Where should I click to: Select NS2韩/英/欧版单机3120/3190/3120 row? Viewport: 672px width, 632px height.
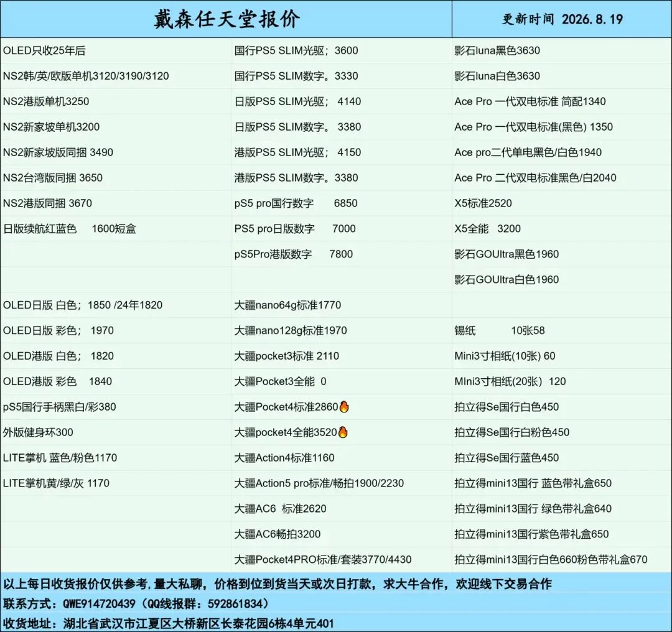click(86, 76)
